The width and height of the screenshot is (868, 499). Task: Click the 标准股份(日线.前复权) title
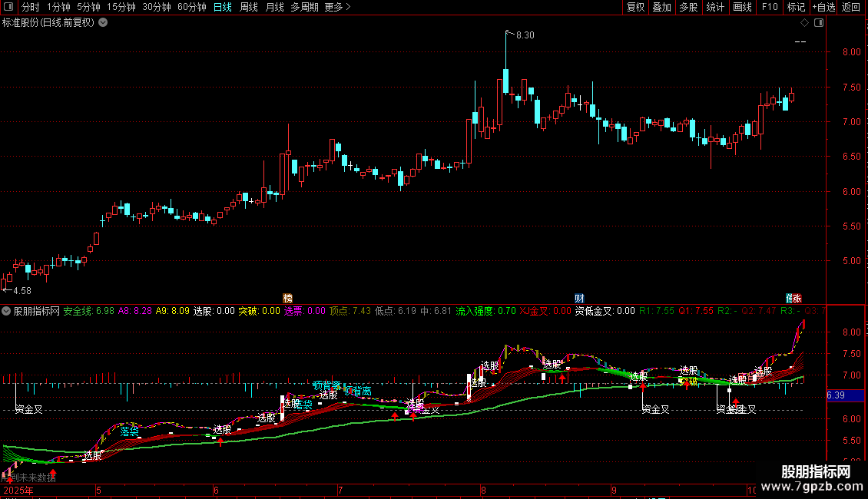[x=48, y=23]
